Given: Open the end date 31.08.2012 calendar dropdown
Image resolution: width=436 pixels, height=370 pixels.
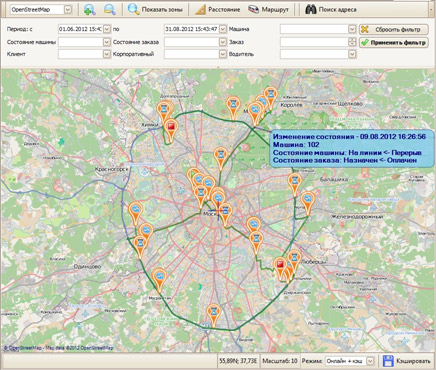Looking at the screenshot, I should click(x=223, y=29).
